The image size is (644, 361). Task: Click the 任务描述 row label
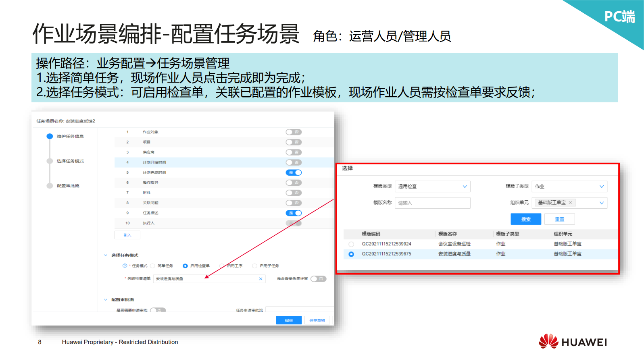click(x=150, y=213)
